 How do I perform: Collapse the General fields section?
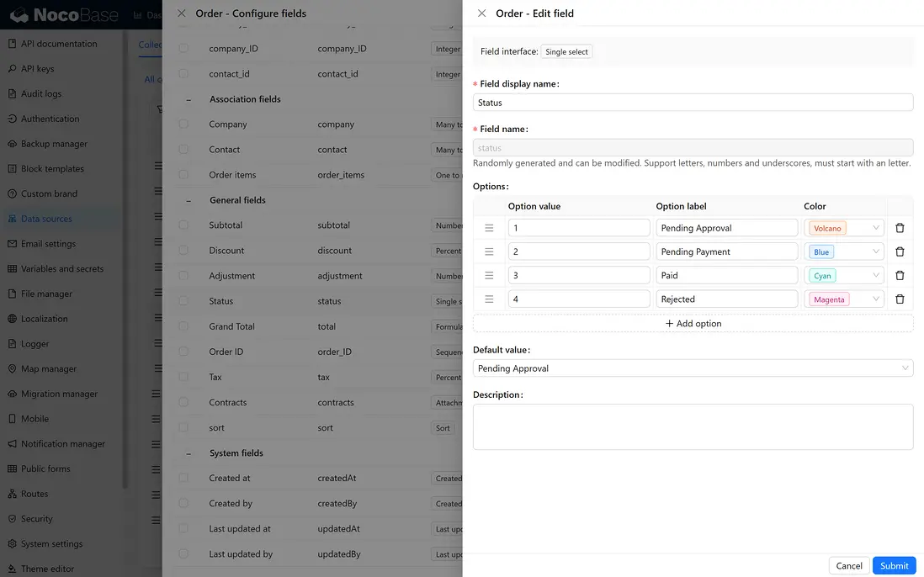point(189,200)
